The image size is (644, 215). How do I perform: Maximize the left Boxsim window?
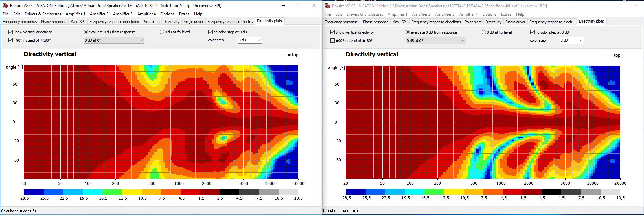point(299,5)
